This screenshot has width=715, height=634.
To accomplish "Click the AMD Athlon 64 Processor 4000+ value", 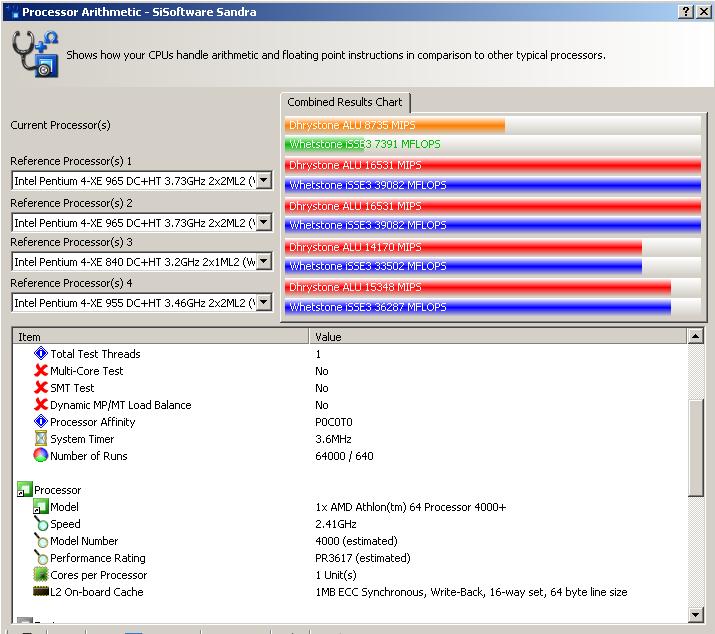I will click(410, 507).
